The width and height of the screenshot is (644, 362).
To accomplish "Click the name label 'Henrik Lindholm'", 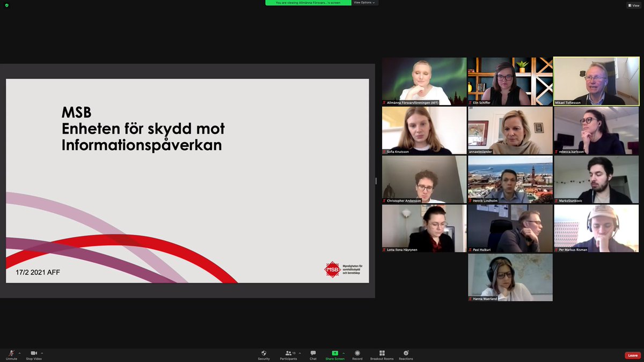I will 485,201.
